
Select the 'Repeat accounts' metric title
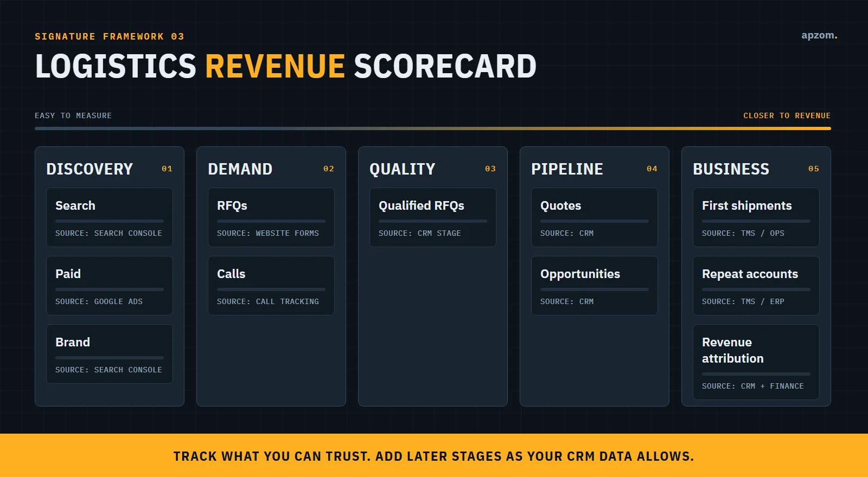pyautogui.click(x=750, y=274)
